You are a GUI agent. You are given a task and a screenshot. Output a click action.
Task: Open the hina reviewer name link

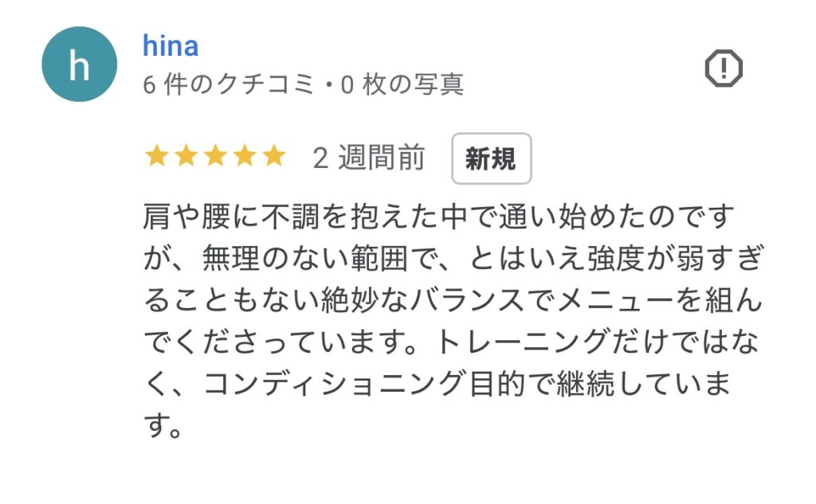point(171,45)
